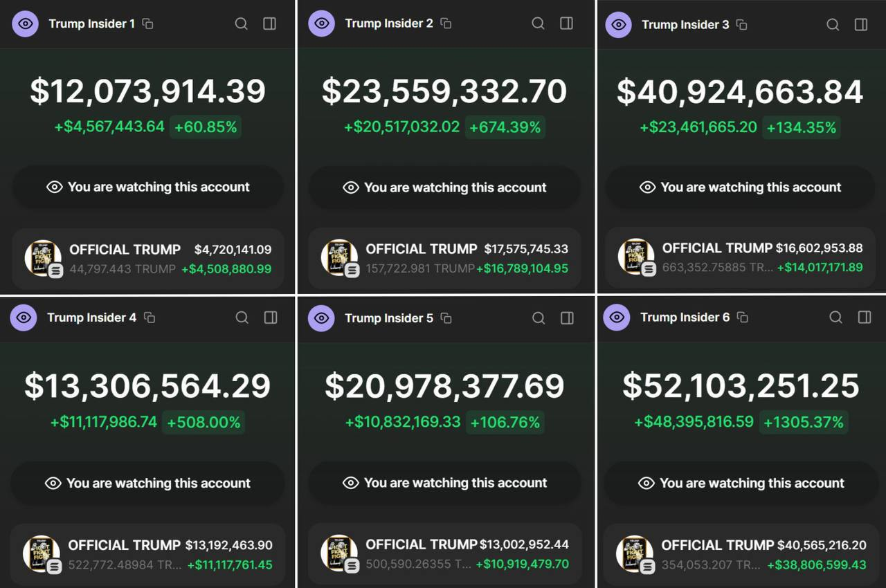886x588 pixels.
Task: Click watching account banner for Trump Insider 5
Action: tap(444, 483)
